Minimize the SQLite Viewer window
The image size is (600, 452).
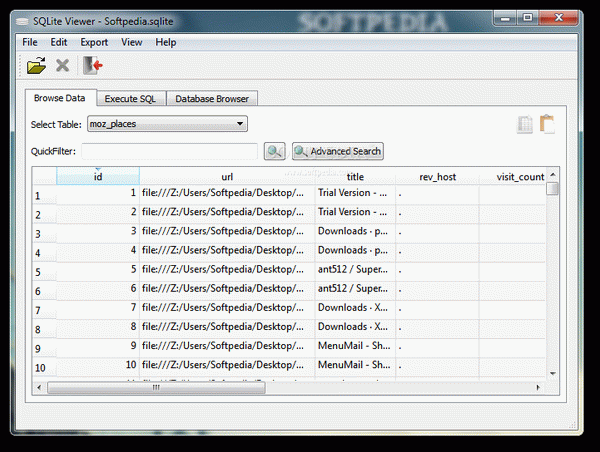[x=505, y=18]
